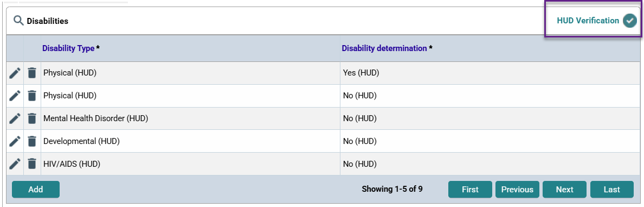
Task: Delete the Developmental (HUD) row
Action: coord(31,141)
